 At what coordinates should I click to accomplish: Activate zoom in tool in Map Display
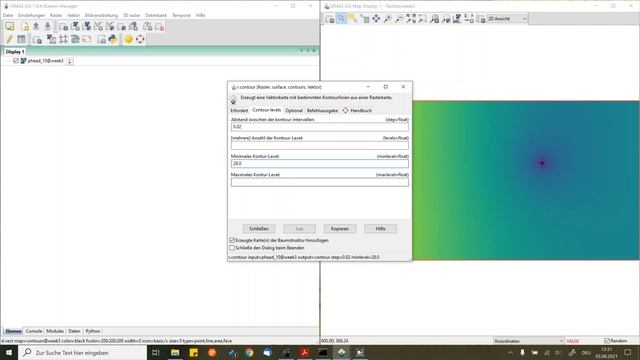387,19
